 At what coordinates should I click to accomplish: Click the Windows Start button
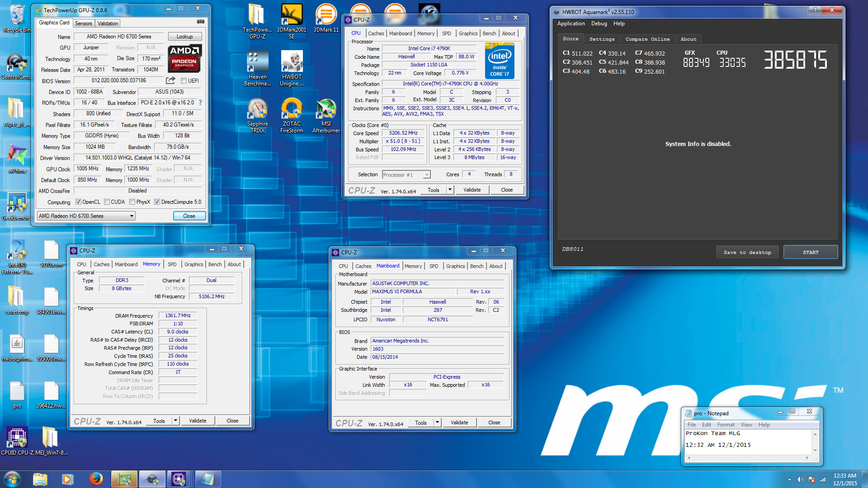12,479
